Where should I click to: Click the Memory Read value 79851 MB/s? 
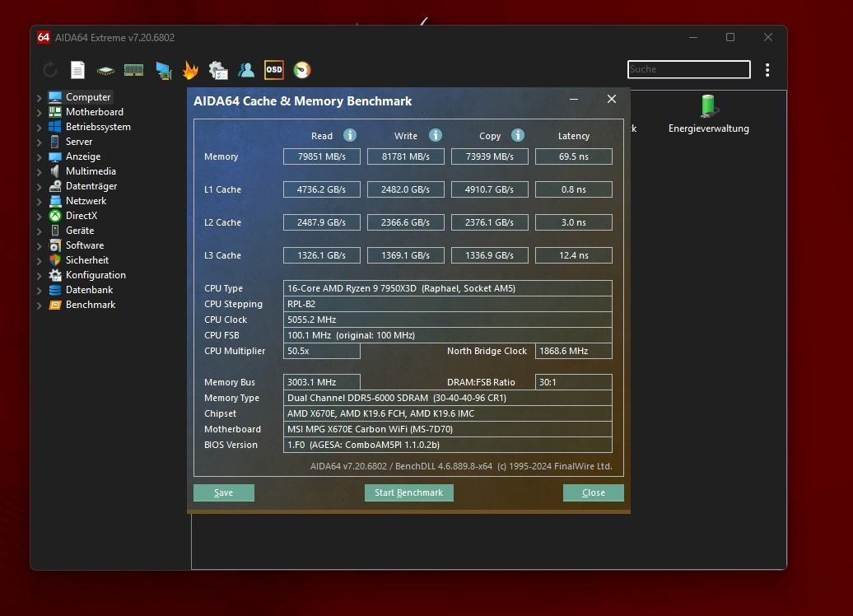coord(321,156)
